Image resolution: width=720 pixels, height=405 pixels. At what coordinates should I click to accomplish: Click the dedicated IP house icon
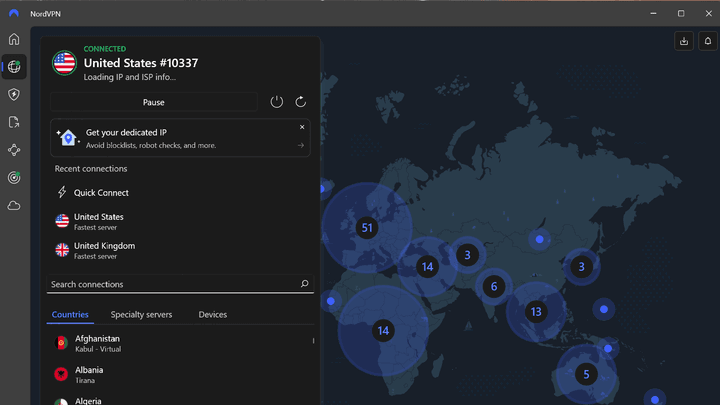point(68,137)
